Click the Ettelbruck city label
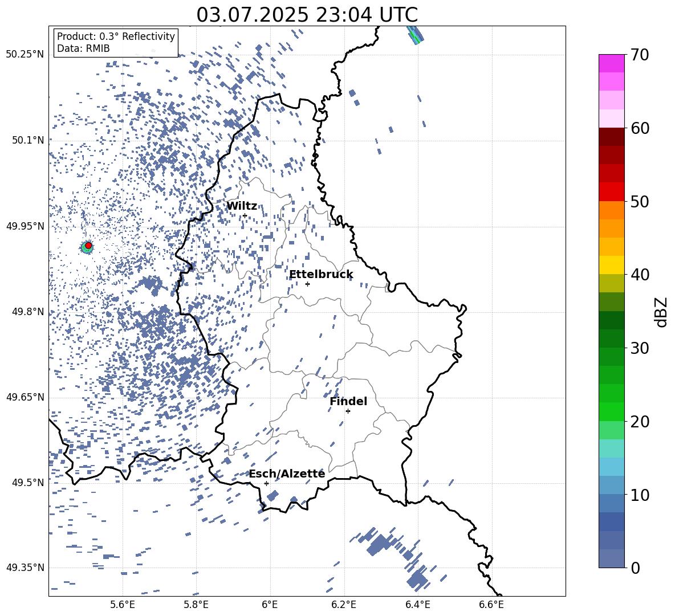Image resolution: width=675 pixels, height=616 pixels. (321, 275)
